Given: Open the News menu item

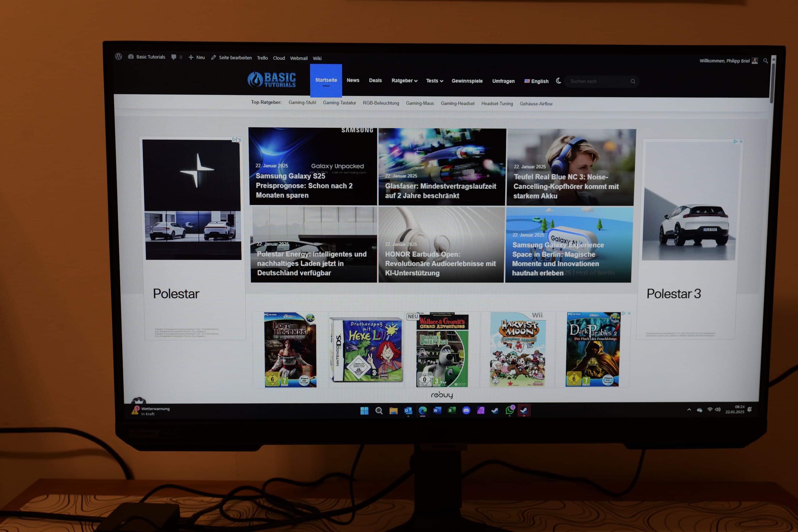Looking at the screenshot, I should pos(353,80).
